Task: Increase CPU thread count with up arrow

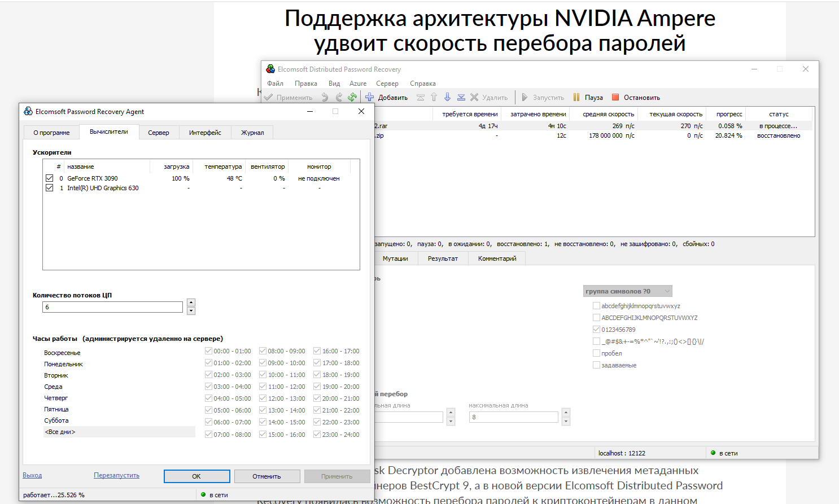Action: point(191,303)
